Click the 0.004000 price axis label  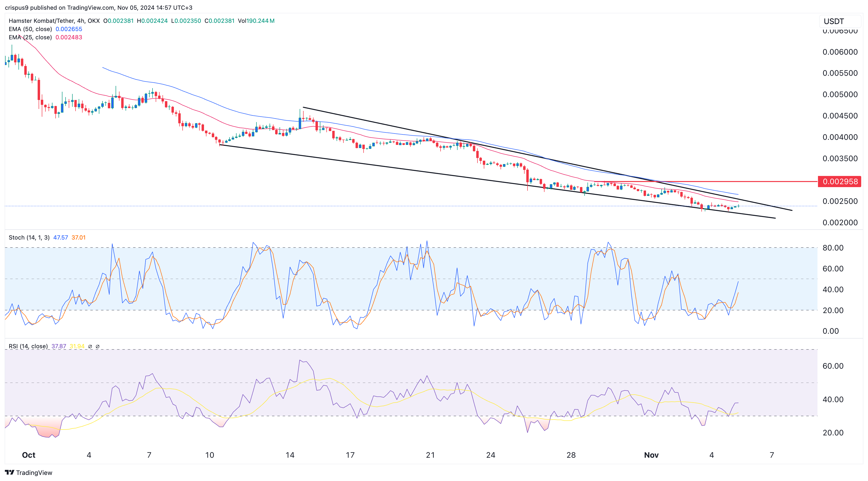(x=840, y=137)
